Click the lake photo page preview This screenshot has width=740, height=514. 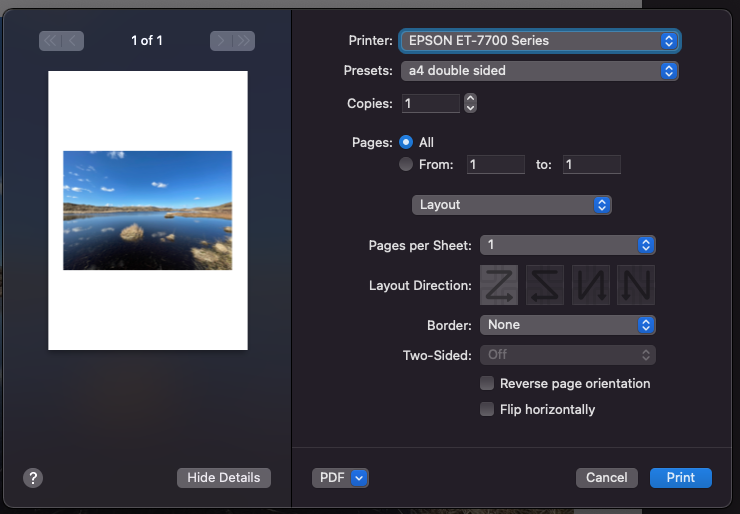point(148,211)
